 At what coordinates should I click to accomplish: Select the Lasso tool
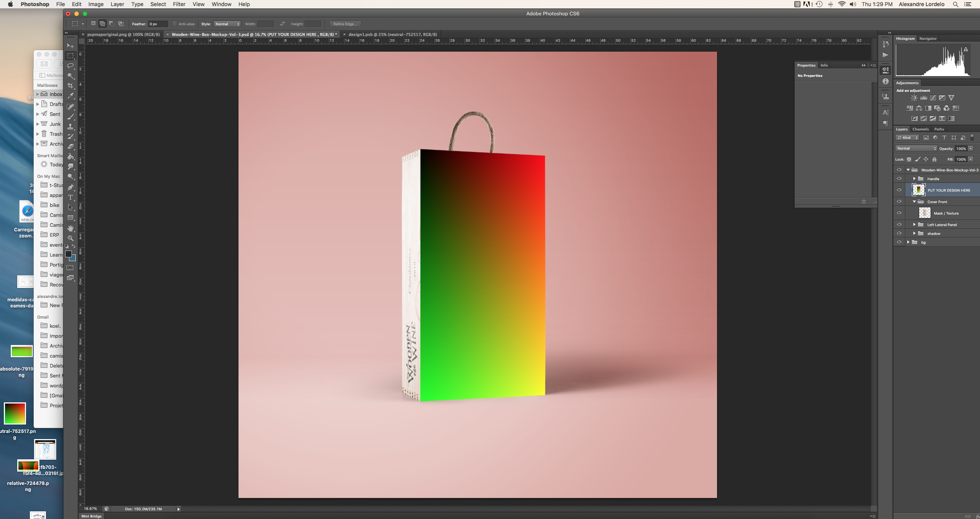pos(70,66)
